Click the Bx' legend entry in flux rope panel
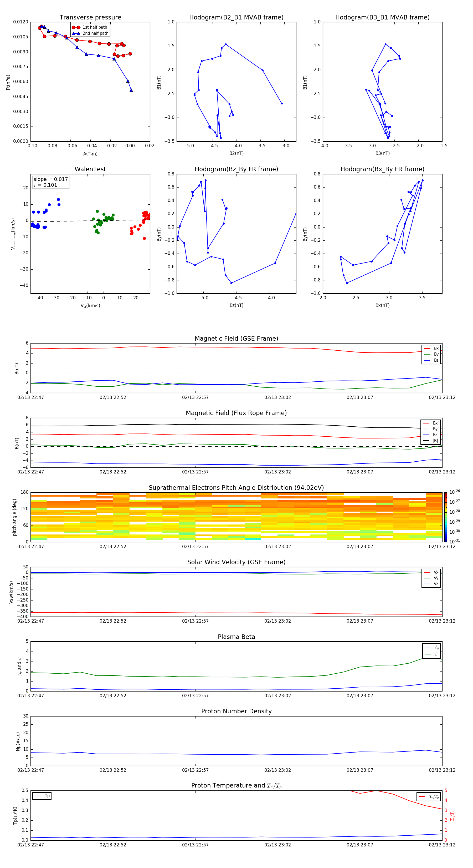Screen dimensions: 473x868 pyautogui.click(x=431, y=423)
